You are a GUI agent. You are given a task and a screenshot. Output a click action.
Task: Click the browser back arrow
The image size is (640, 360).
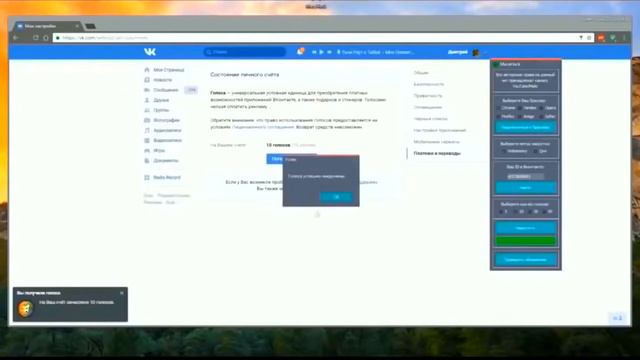[16, 38]
